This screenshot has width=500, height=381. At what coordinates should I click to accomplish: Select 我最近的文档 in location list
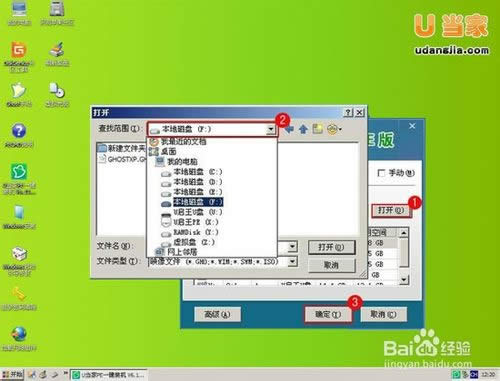tap(178, 142)
